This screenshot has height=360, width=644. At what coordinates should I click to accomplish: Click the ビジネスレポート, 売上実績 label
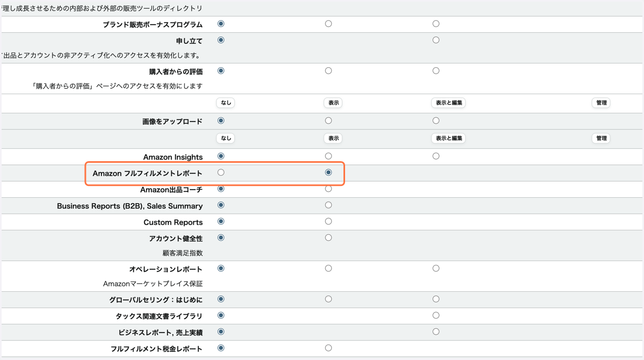160,333
